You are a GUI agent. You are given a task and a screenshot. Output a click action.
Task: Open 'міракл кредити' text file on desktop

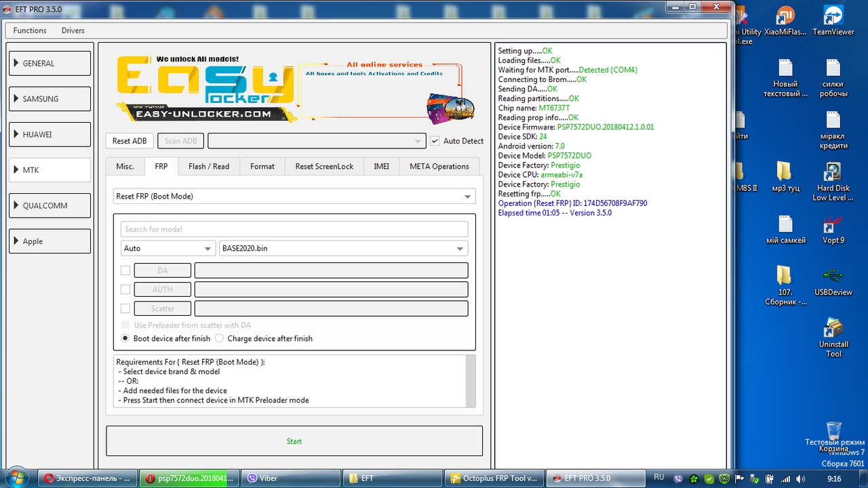(x=833, y=129)
